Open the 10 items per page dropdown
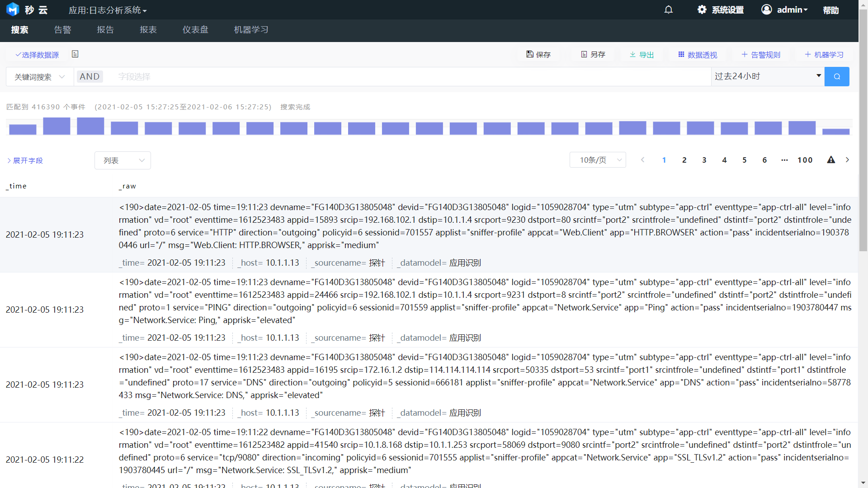 tap(598, 160)
